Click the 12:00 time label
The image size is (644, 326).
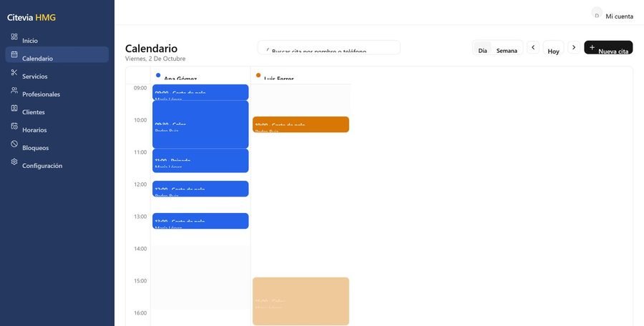pyautogui.click(x=140, y=184)
